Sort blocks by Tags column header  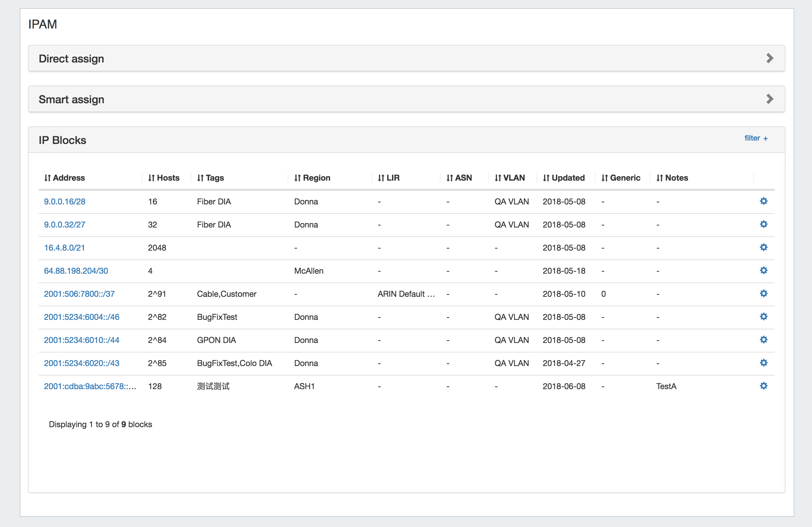[x=211, y=178]
